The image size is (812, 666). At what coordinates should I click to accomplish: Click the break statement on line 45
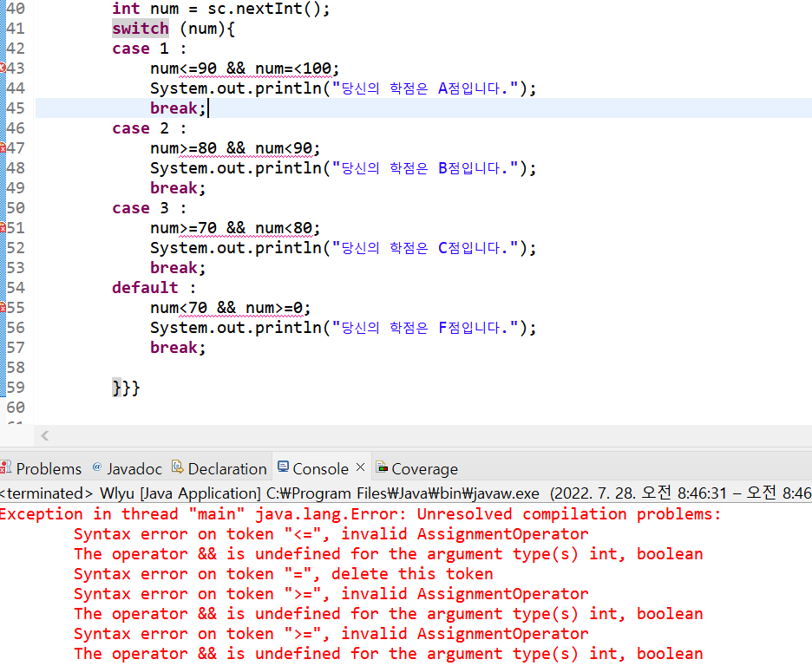pyautogui.click(x=178, y=108)
